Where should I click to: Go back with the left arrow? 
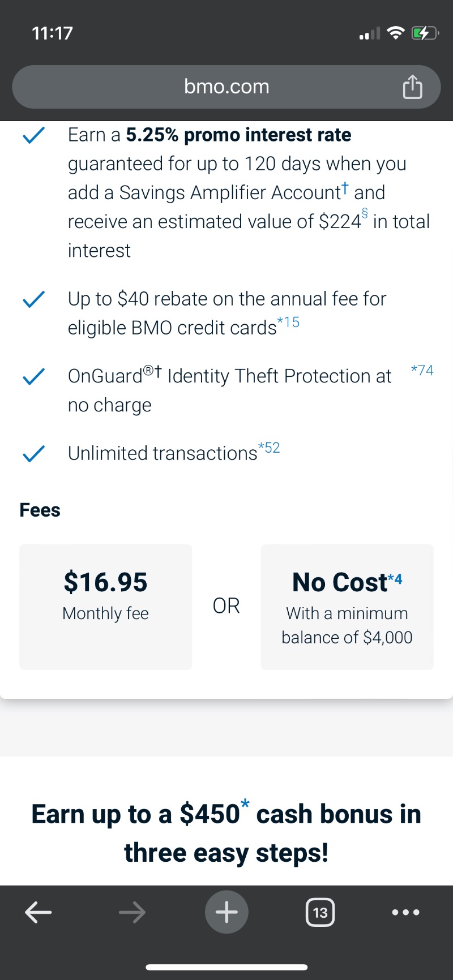click(x=39, y=912)
